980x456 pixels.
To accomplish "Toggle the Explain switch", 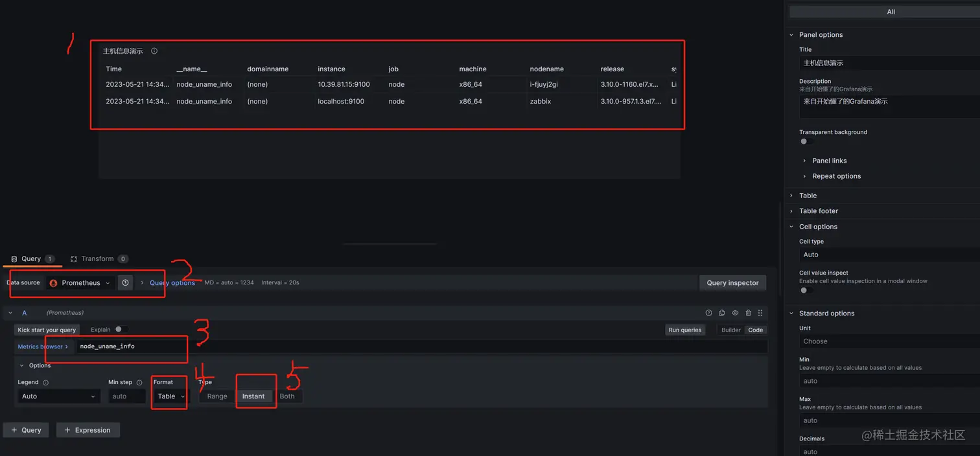I will [x=121, y=330].
